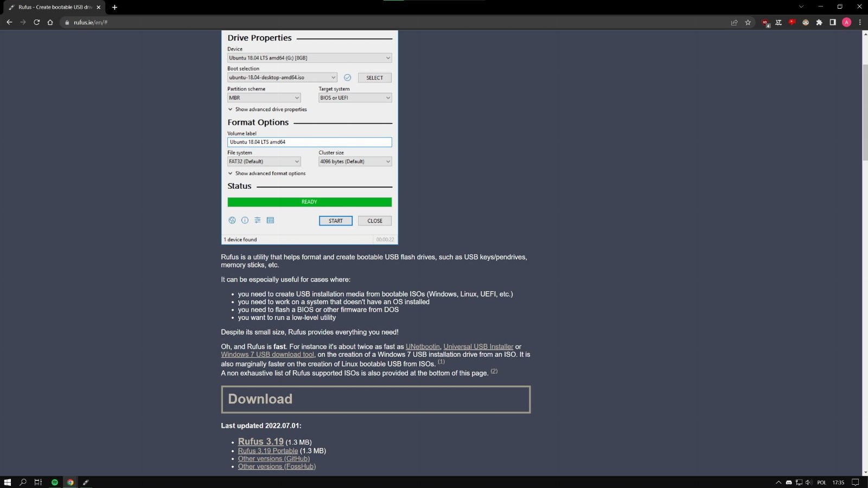
Task: Click the Rufus settings sliders icon
Action: pos(258,220)
